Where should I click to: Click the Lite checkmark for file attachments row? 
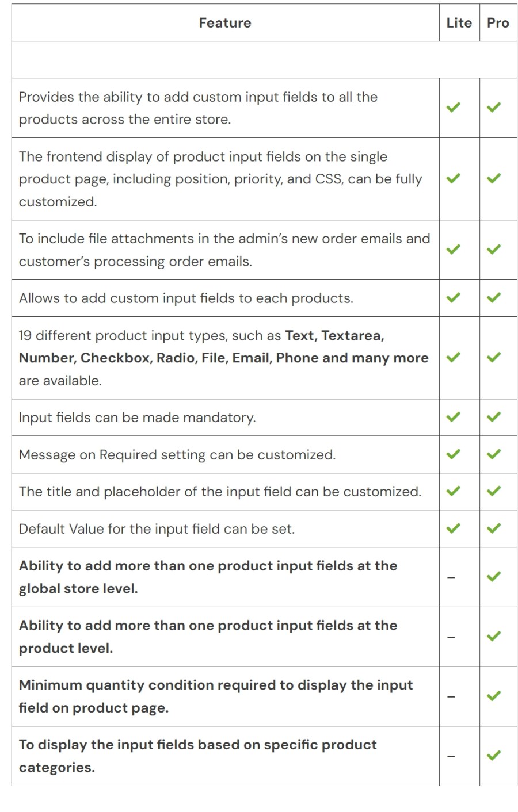454,250
